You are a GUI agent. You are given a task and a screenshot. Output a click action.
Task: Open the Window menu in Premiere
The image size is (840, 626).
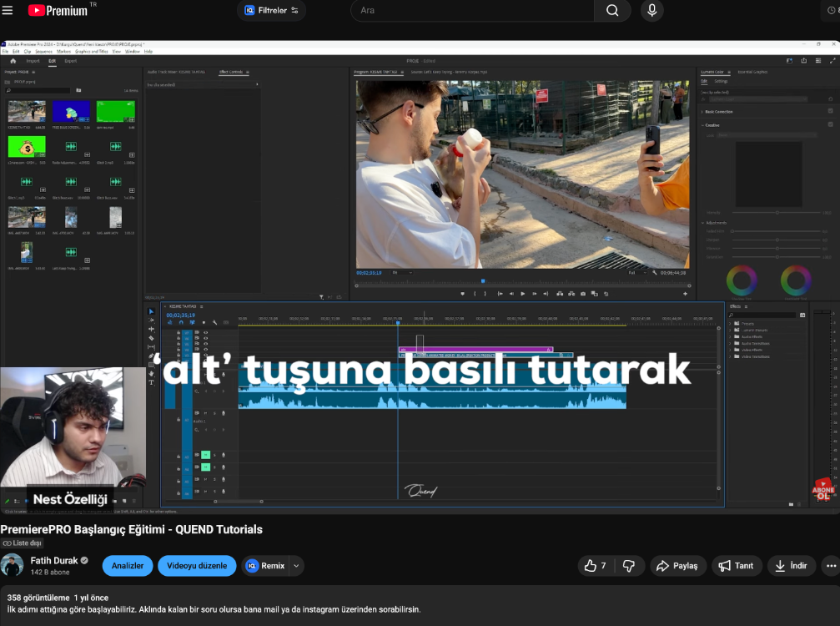(x=133, y=52)
